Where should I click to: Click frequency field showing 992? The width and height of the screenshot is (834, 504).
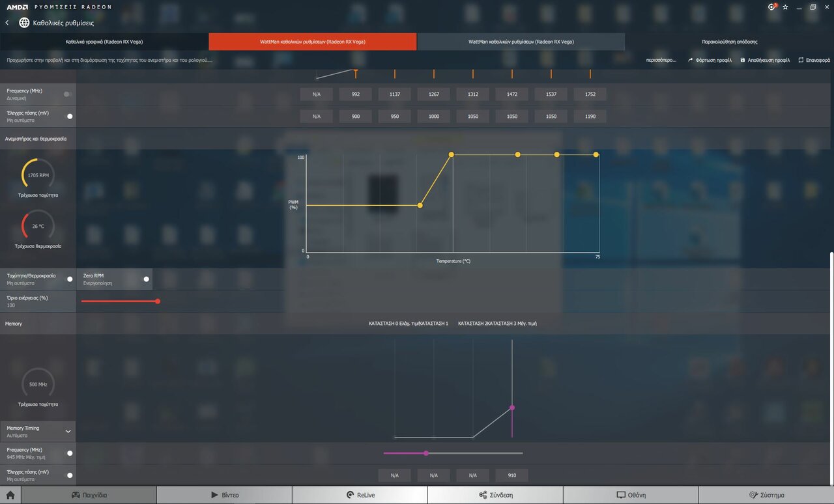click(x=356, y=94)
